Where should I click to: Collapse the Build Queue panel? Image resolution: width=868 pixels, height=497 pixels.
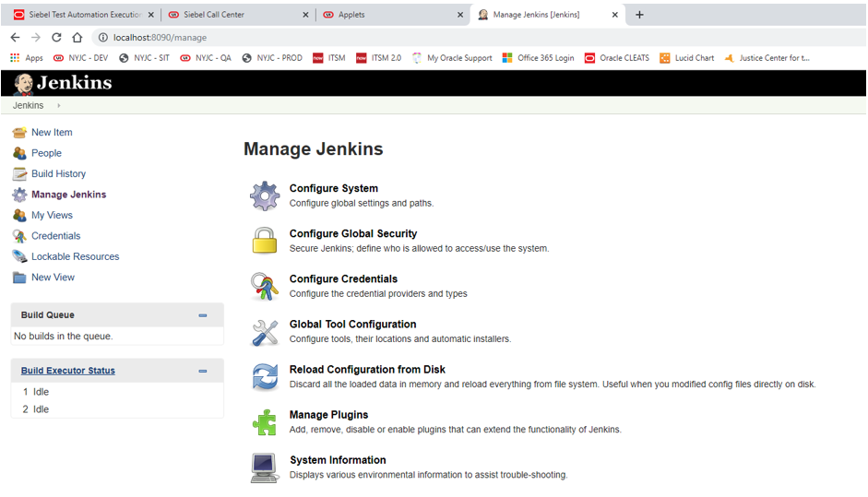pos(203,315)
